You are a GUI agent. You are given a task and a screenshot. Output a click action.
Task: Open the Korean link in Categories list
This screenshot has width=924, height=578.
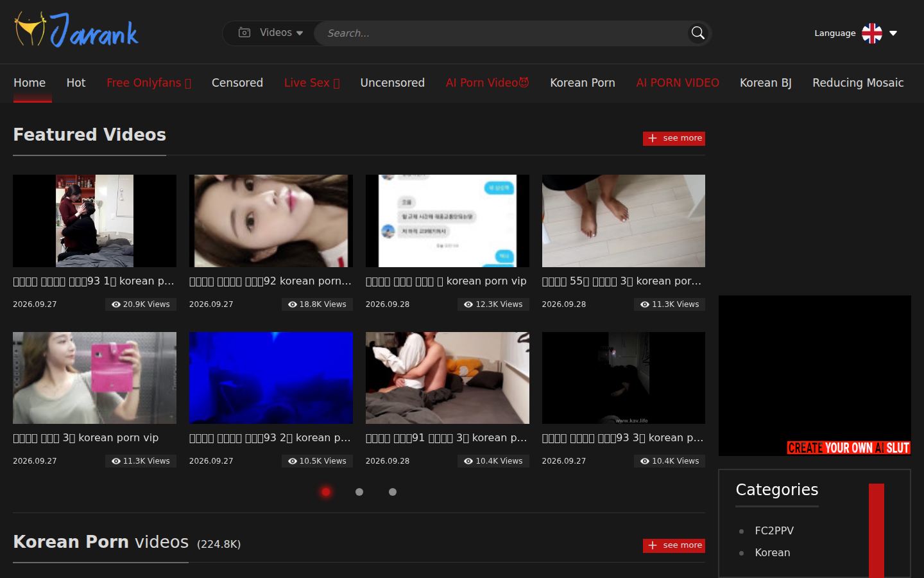tap(773, 552)
